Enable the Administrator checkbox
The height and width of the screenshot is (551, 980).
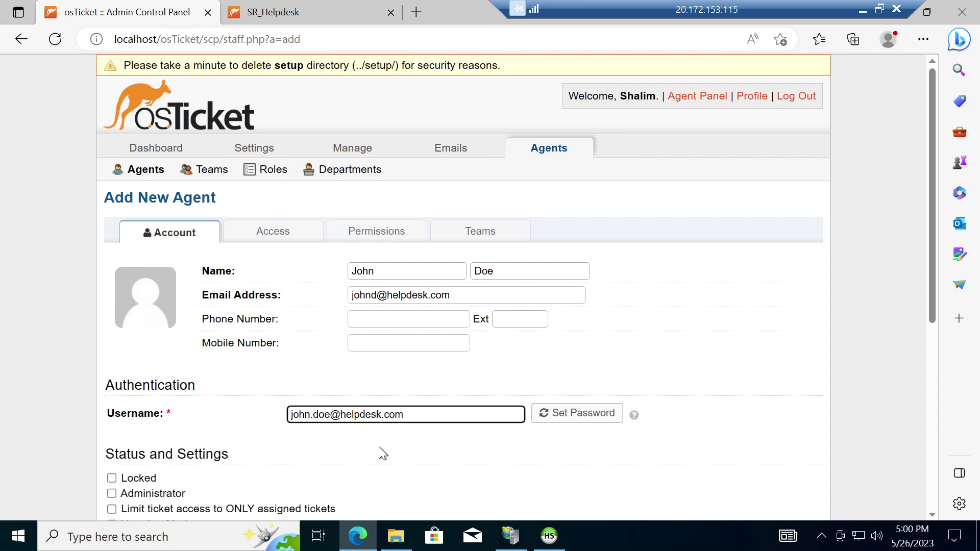[112, 493]
